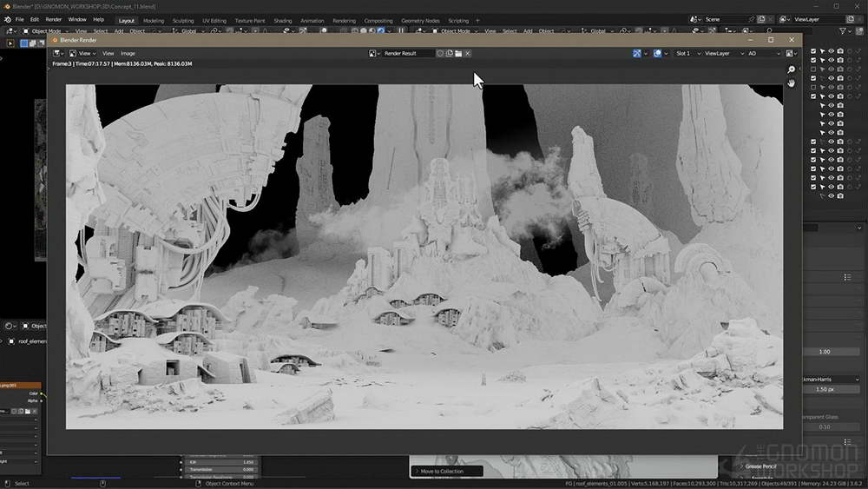
Task: Toggle the fake user shield for Render Result
Action: pyautogui.click(x=440, y=53)
